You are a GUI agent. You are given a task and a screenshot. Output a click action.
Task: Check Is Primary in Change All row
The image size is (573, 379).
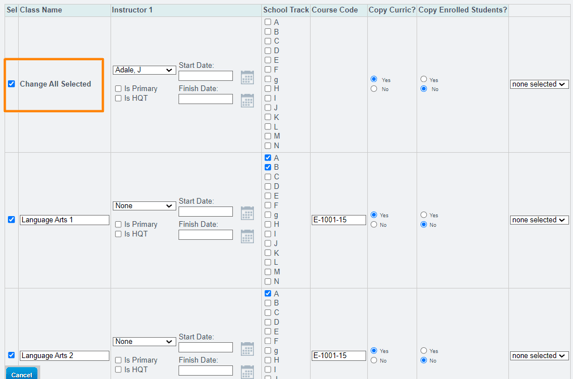(x=118, y=88)
